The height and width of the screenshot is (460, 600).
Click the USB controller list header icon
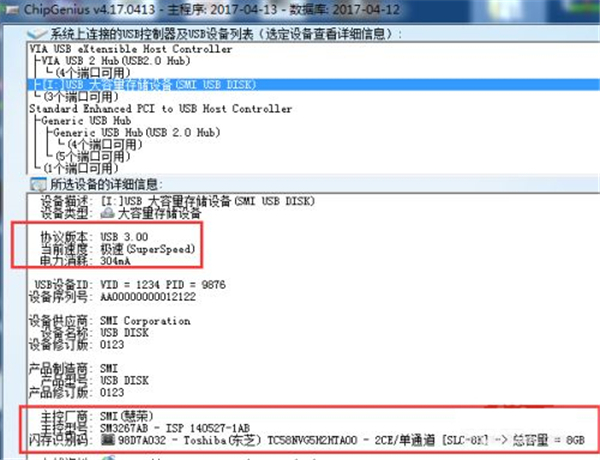tap(37, 33)
